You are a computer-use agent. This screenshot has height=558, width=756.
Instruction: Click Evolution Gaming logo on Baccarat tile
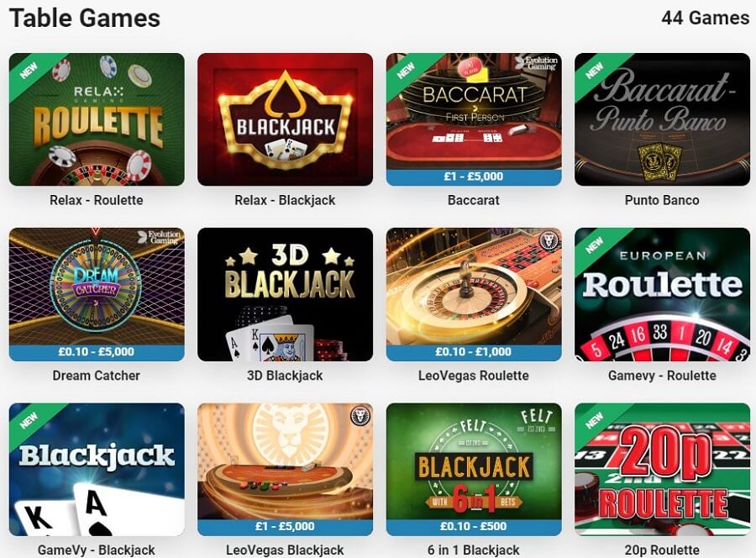(536, 63)
